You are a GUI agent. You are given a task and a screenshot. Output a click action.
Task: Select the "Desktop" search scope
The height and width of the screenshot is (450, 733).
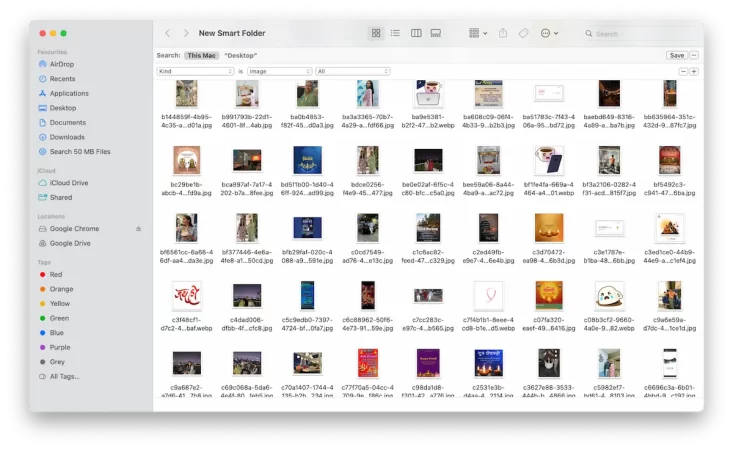(240, 56)
